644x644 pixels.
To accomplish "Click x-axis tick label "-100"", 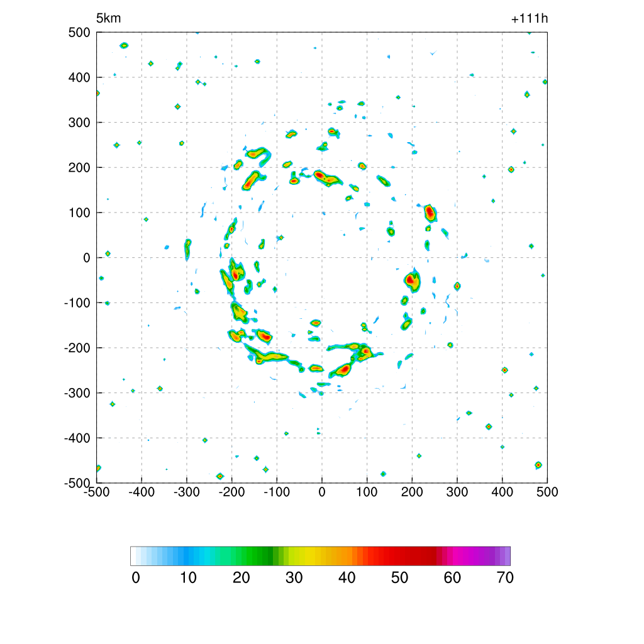I will (x=277, y=492).
